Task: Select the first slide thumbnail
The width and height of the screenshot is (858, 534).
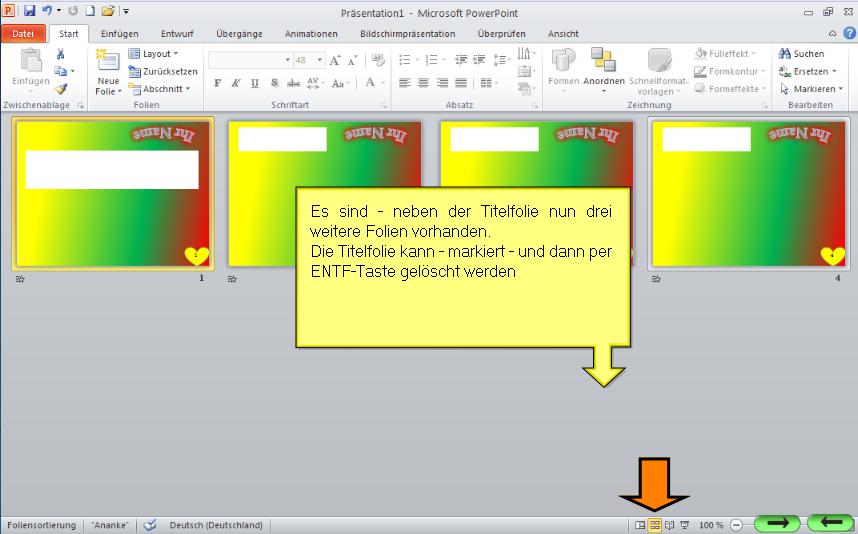Action: pos(112,194)
